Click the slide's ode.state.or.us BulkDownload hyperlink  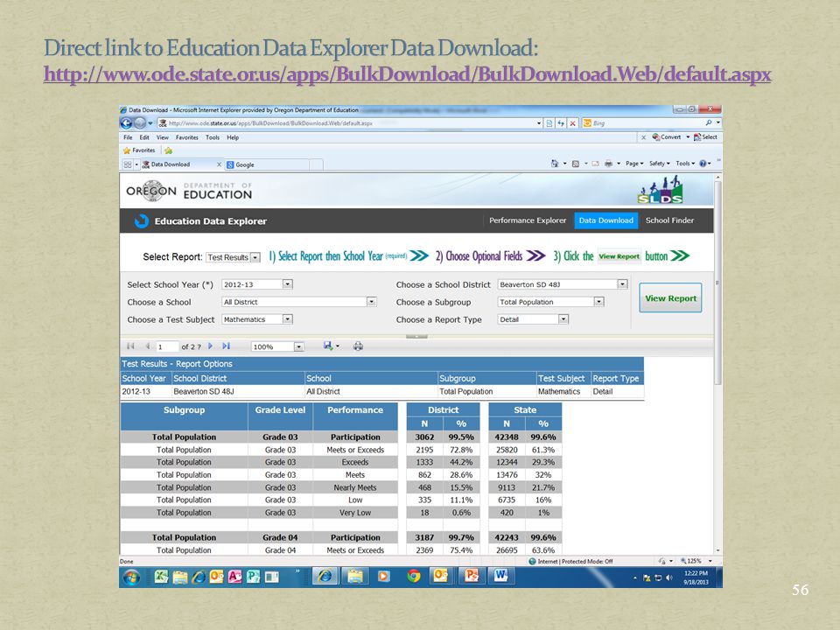[x=407, y=73]
